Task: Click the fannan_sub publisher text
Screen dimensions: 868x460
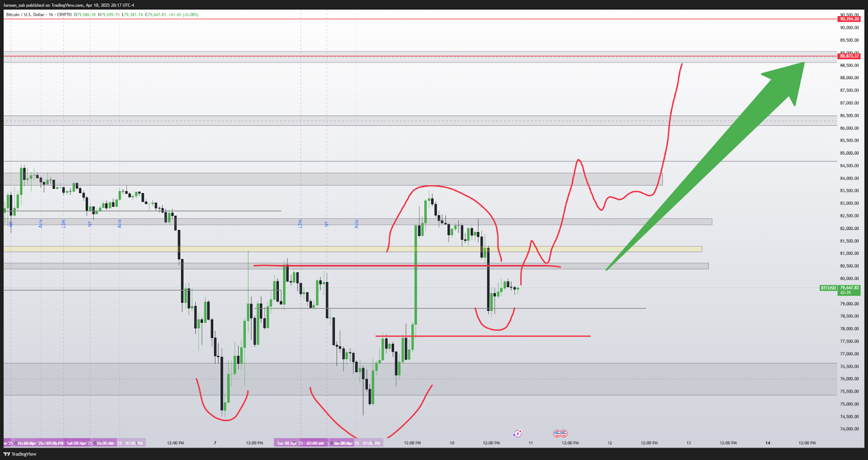Action: pyautogui.click(x=14, y=5)
